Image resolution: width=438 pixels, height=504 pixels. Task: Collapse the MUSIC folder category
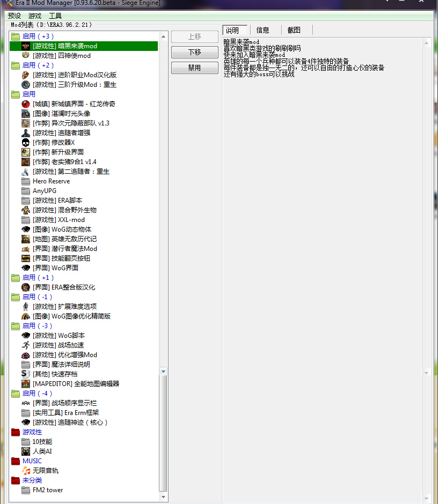[16, 461]
